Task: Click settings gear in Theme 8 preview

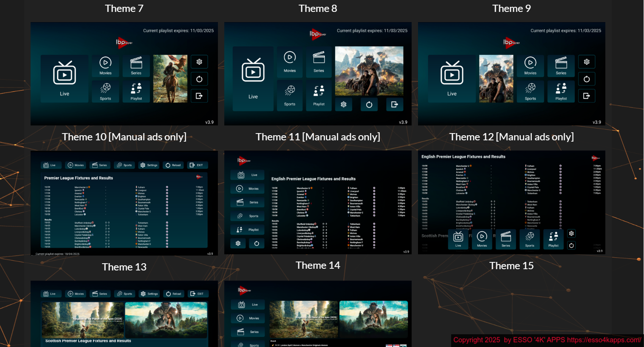Action: (x=344, y=104)
